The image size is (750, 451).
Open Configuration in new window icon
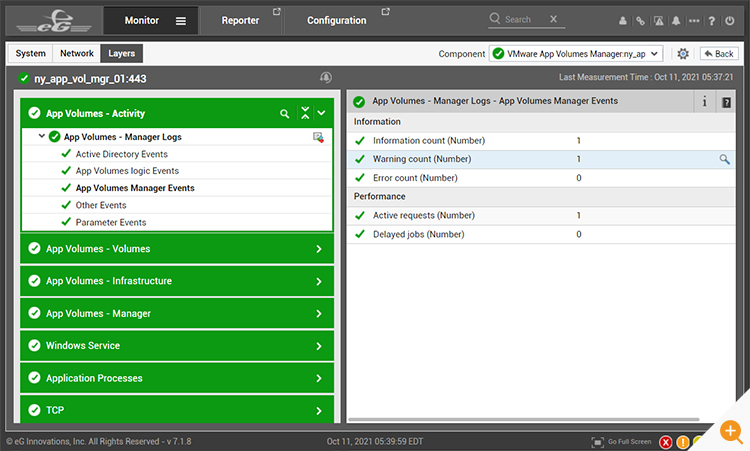(386, 11)
